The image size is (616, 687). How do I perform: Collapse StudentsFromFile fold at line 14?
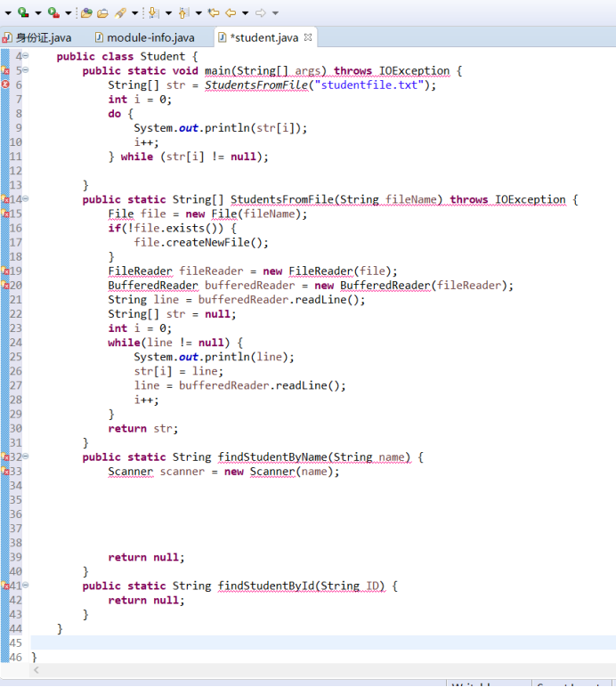(26, 199)
